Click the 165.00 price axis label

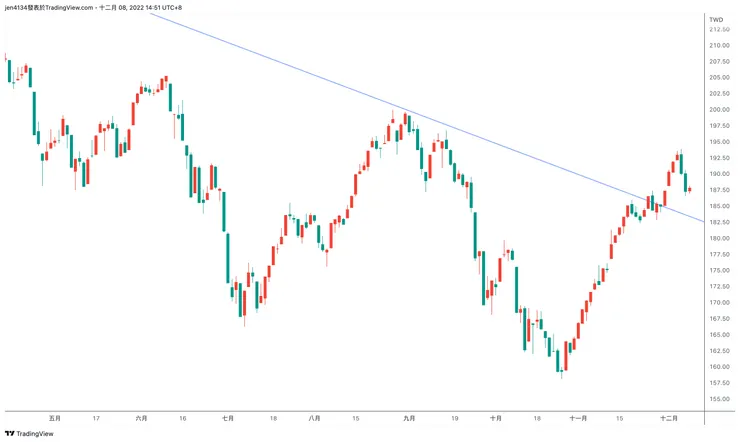719,334
